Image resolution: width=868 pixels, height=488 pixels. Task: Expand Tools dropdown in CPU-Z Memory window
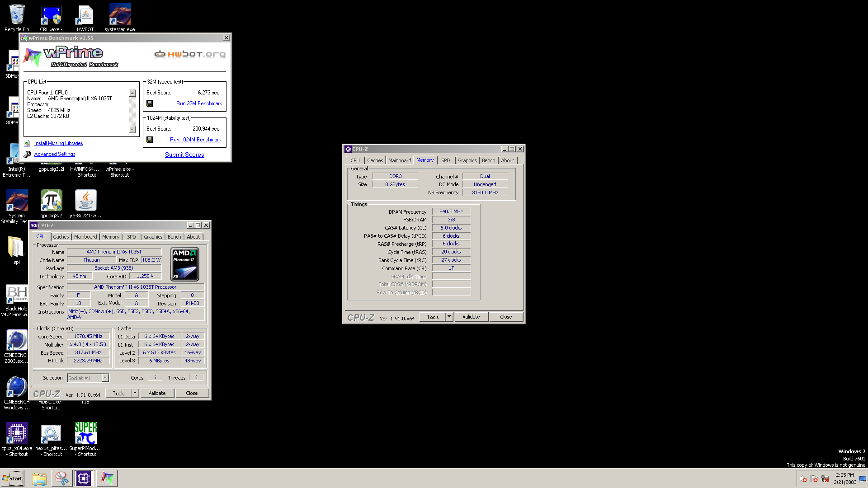[x=449, y=317]
